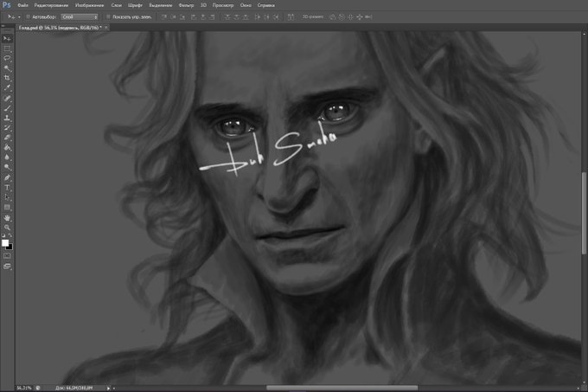Click the zoom percentage field in status bar
Viewport: 588px width, 392px height.
[x=24, y=388]
